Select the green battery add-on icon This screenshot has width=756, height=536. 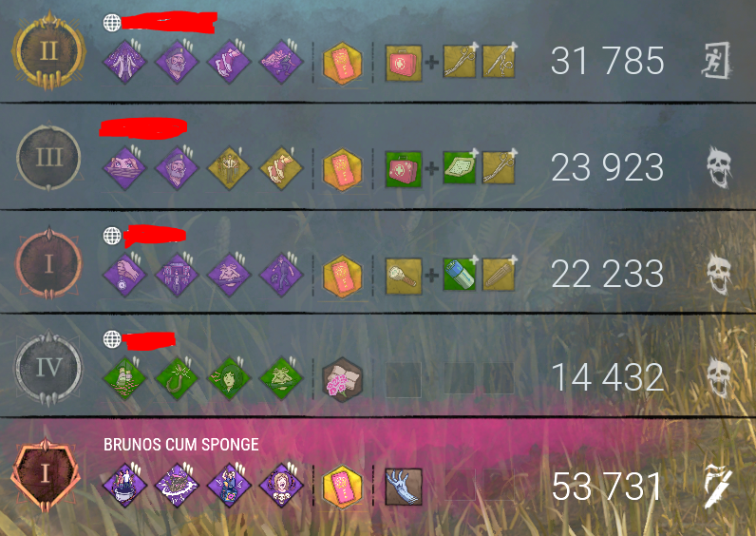[x=460, y=275]
